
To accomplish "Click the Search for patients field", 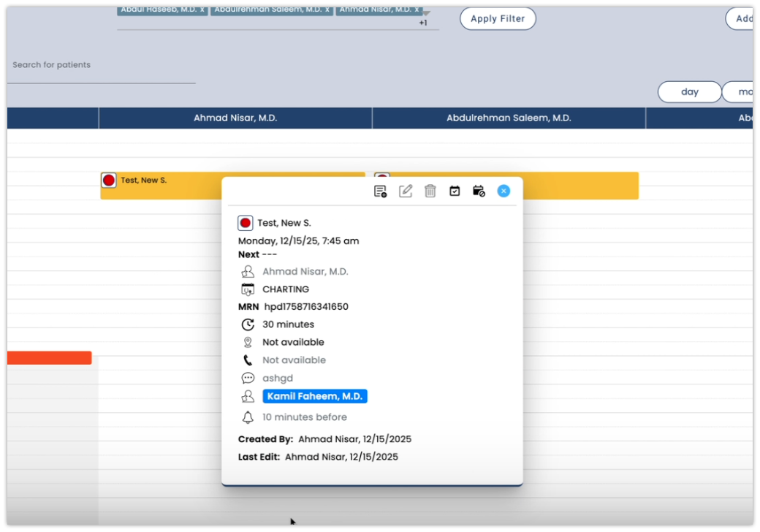I will click(102, 65).
